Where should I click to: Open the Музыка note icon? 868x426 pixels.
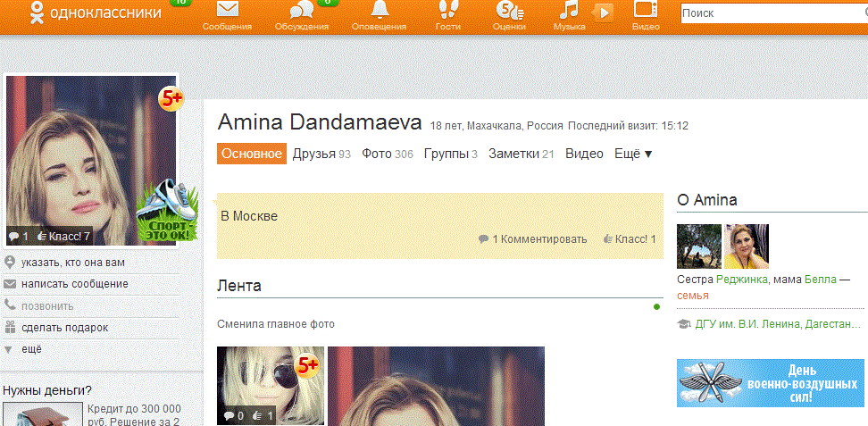point(568,11)
